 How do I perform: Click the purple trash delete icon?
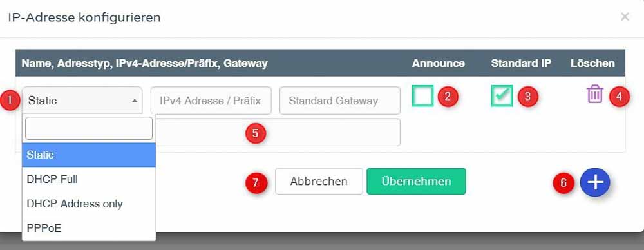coord(594,94)
